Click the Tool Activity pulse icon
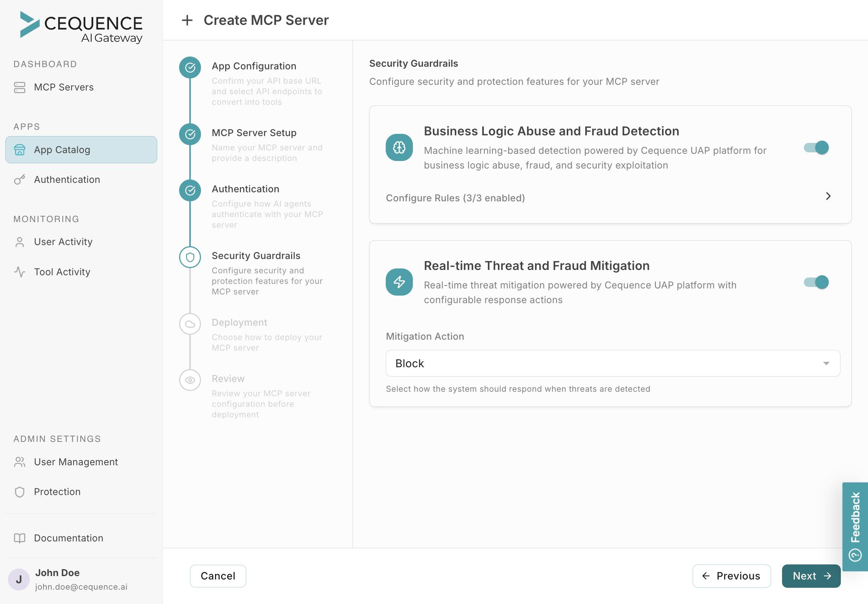Viewport: 868px width, 604px height. click(20, 272)
